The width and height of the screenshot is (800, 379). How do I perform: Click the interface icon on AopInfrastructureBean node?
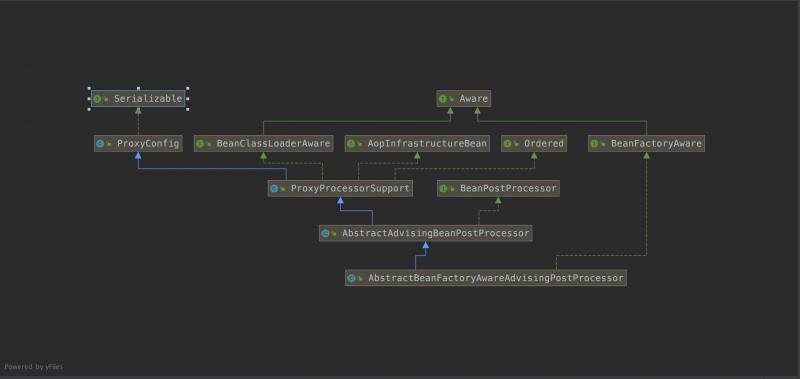[351, 144]
